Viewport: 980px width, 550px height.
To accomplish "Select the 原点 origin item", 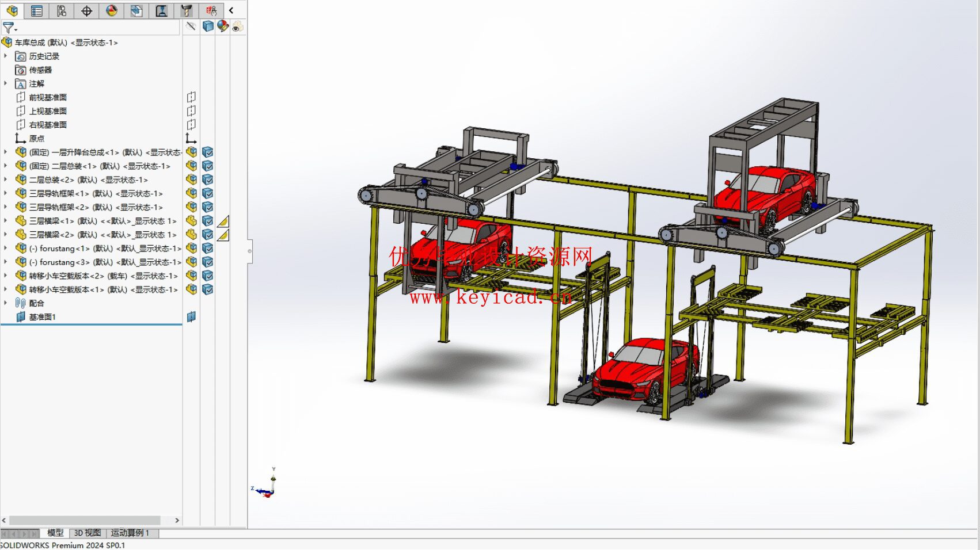I will (37, 139).
